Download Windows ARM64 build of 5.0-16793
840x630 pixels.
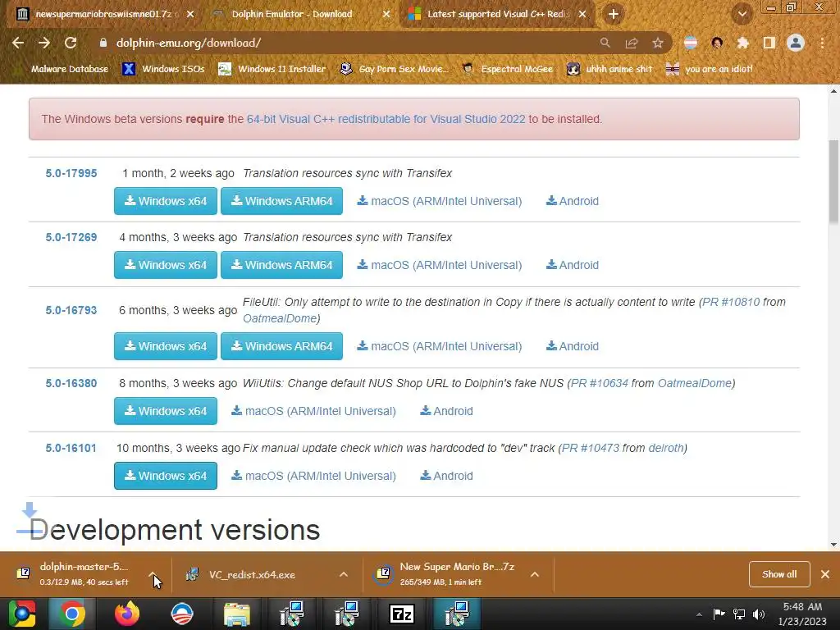(282, 347)
